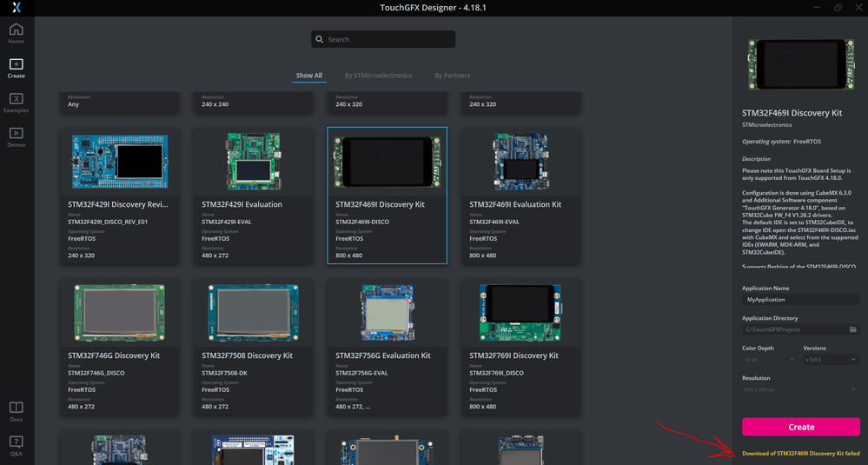Click the STM32F7508 Discovery Kit title
This screenshot has width=868, height=465.
pyautogui.click(x=247, y=355)
